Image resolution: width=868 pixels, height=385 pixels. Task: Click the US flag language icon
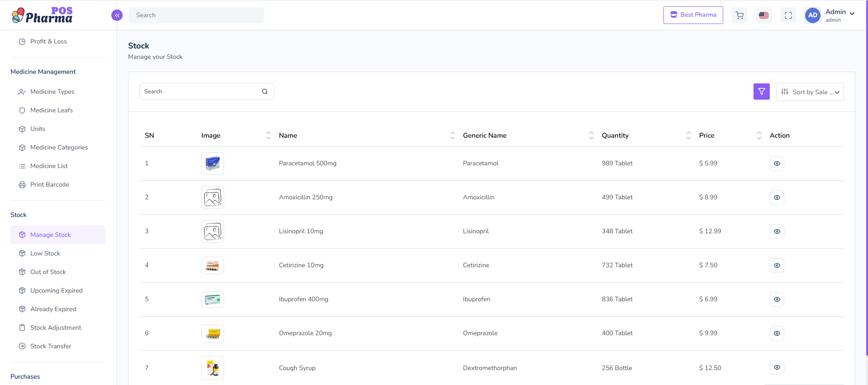click(764, 15)
